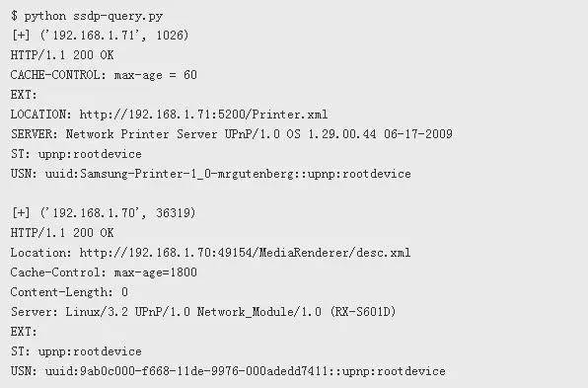The height and width of the screenshot is (388, 588).
Task: Click the SERVER: Network Printer Server line
Action: [232, 134]
